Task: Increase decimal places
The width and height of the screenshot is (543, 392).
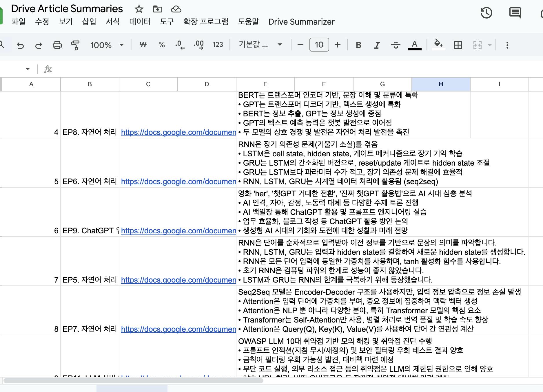Action: [199, 45]
